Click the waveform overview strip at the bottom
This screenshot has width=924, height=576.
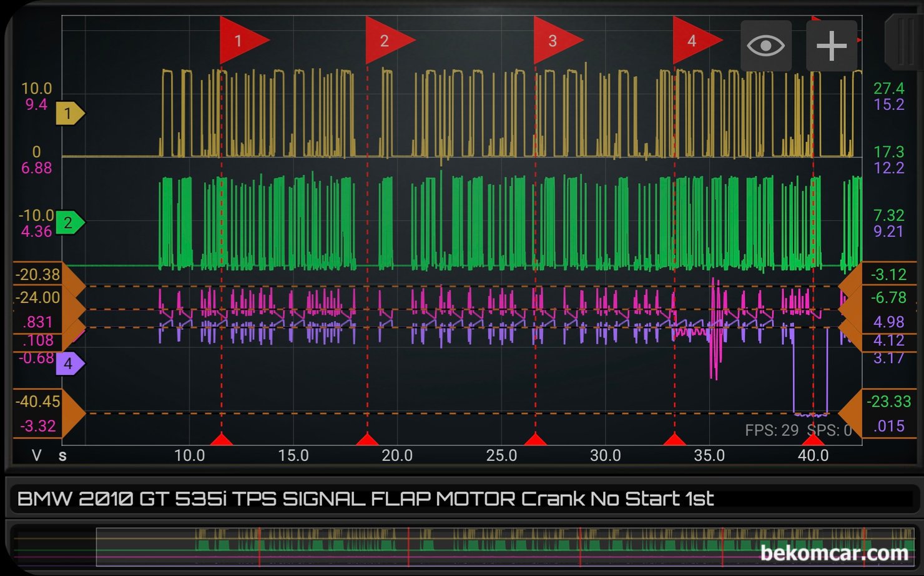pyautogui.click(x=462, y=546)
